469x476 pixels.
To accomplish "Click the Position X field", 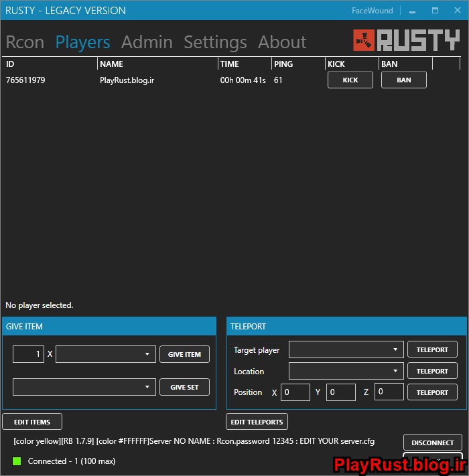I will coord(295,392).
